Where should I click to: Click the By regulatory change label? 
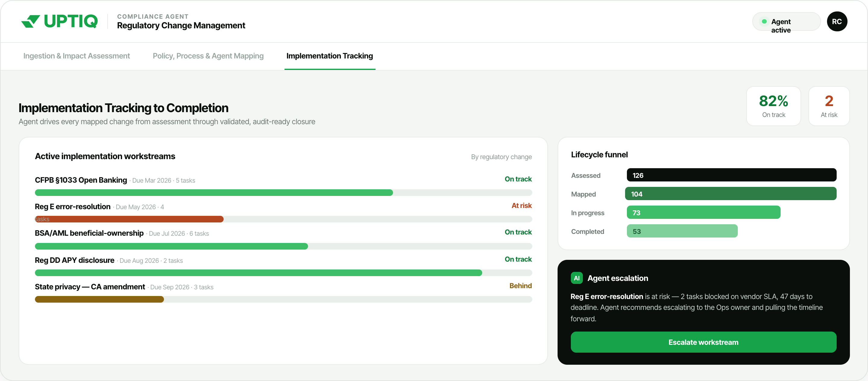[502, 157]
